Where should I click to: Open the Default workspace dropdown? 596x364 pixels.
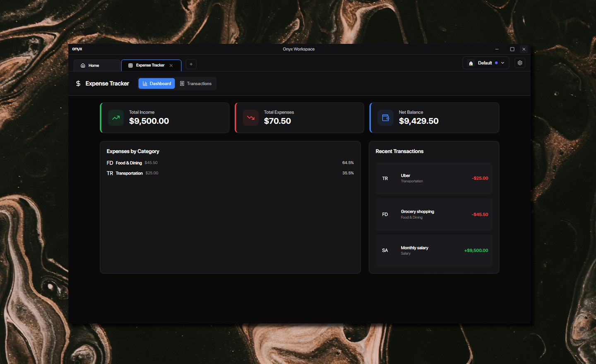tap(485, 63)
